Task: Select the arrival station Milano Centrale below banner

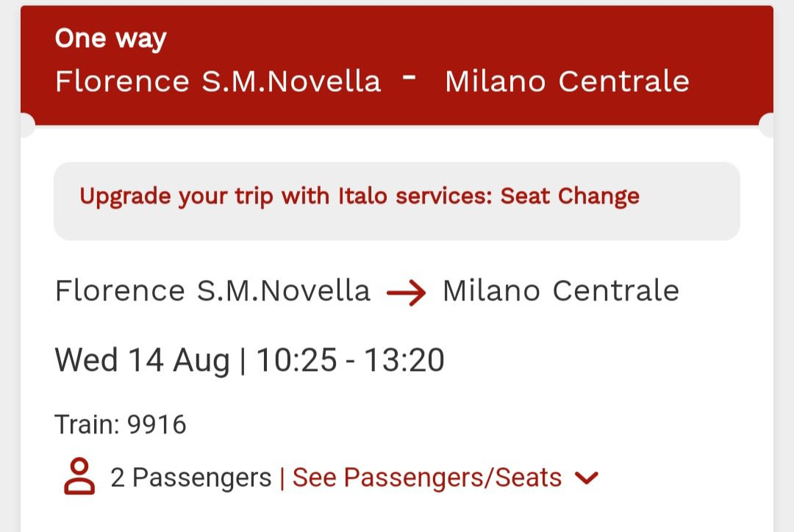Action: point(561,291)
